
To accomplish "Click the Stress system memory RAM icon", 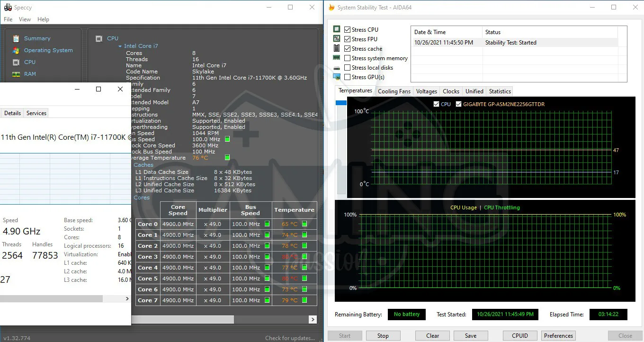I will [337, 58].
